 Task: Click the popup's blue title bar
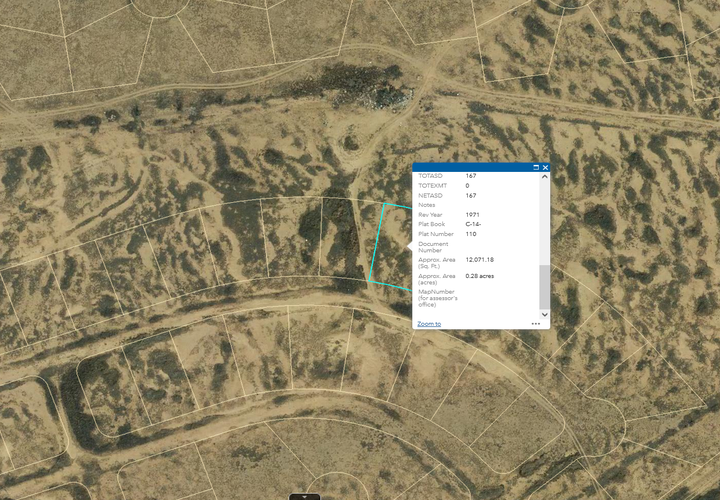470,168
